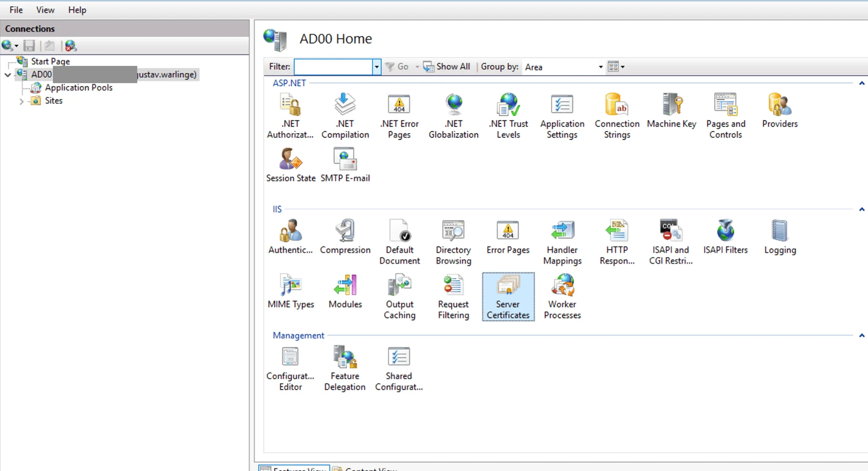Click the Show All button
Viewport: 868px width, 471px height.
(x=447, y=66)
